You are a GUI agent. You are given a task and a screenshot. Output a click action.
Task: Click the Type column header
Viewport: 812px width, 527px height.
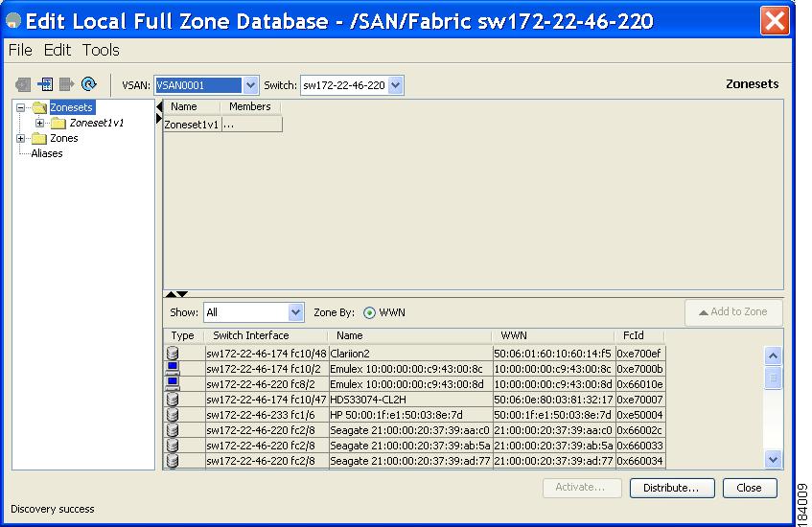click(x=183, y=335)
